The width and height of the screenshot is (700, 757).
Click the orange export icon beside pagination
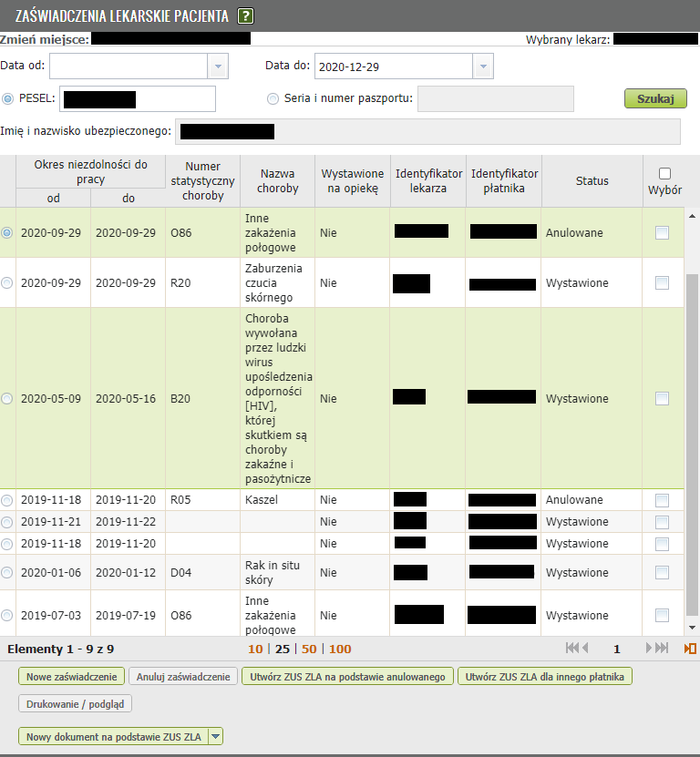coord(690,649)
